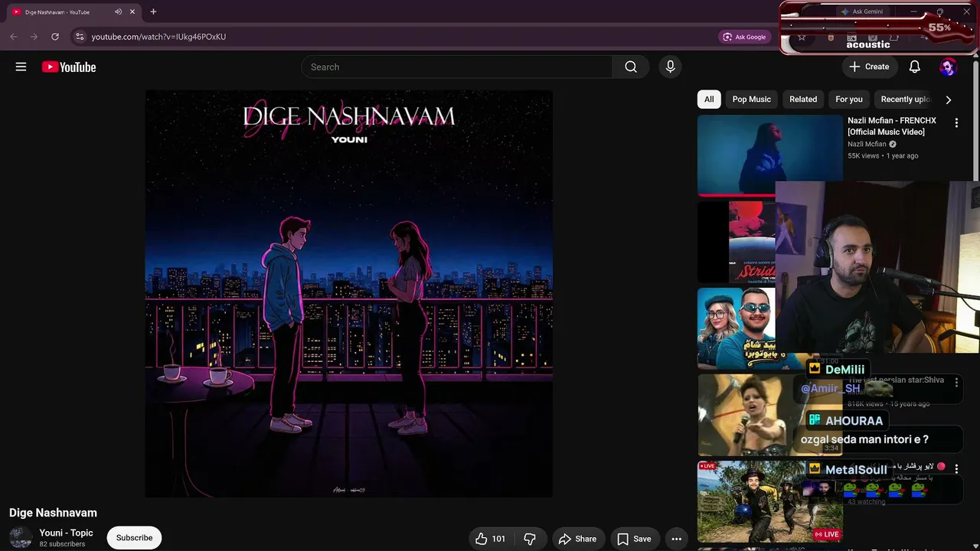Open the Nazli Mcfian - FRENCHX video title
Image resolution: width=980 pixels, height=551 pixels.
click(892, 126)
